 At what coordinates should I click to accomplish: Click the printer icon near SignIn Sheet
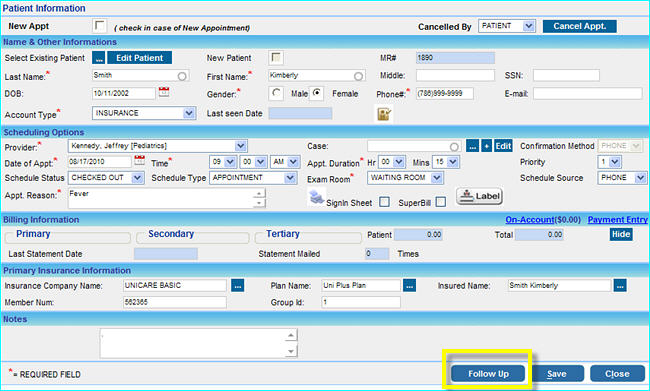[316, 197]
